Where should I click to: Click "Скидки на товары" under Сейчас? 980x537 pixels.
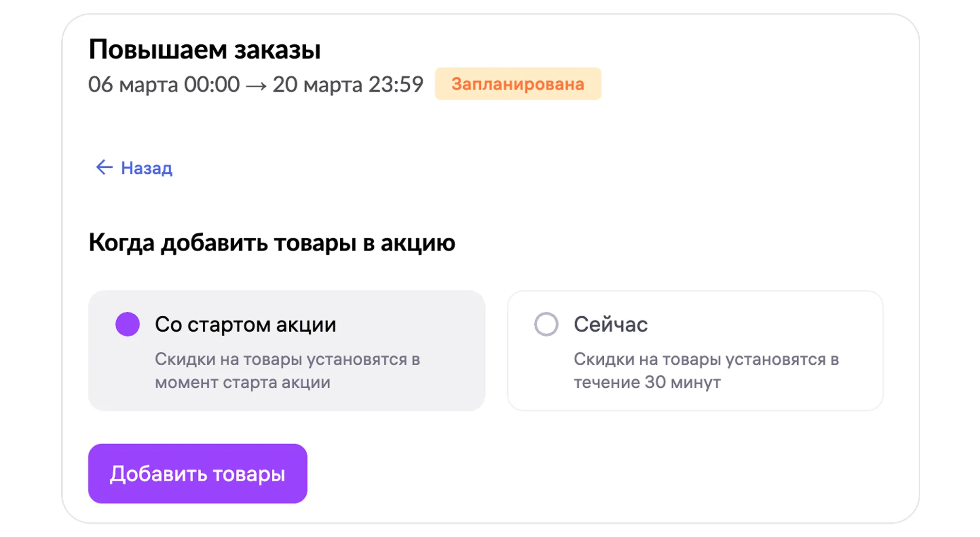click(x=647, y=359)
